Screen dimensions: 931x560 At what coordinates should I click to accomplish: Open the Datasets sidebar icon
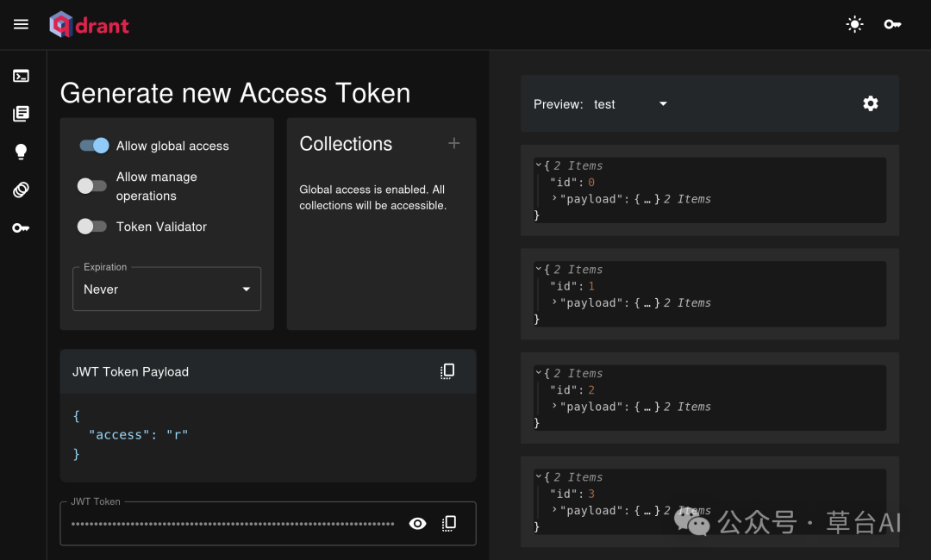coord(22,190)
